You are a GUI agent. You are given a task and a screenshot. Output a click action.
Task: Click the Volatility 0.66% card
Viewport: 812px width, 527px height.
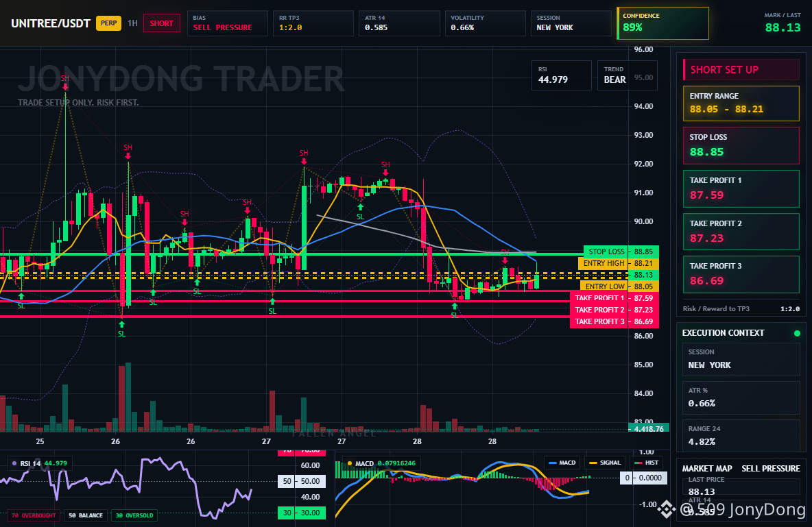point(486,23)
